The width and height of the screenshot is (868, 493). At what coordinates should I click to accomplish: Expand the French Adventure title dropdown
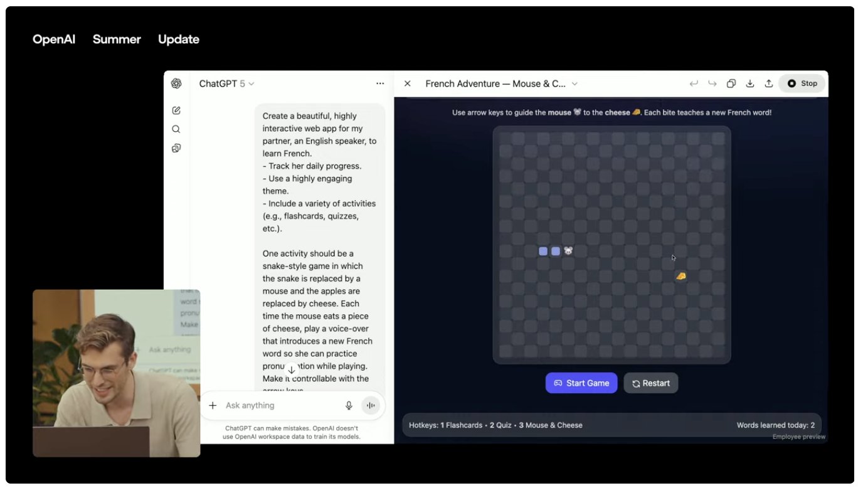pyautogui.click(x=502, y=83)
